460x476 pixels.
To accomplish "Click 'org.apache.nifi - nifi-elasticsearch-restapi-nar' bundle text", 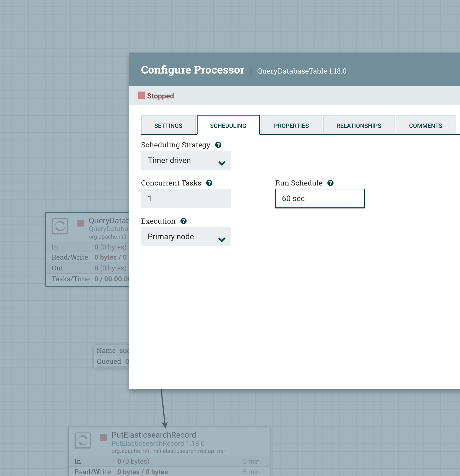I will (x=168, y=451).
